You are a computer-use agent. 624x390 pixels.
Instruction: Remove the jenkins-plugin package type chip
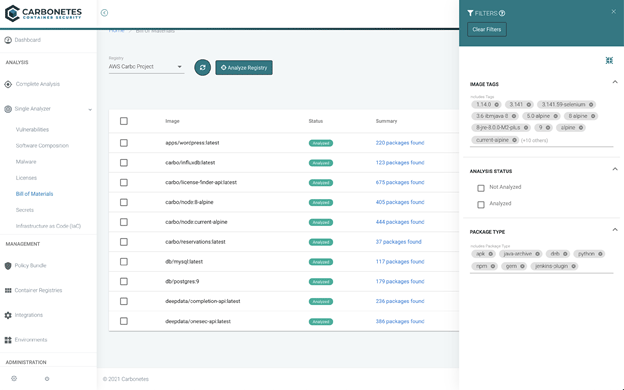pos(573,266)
